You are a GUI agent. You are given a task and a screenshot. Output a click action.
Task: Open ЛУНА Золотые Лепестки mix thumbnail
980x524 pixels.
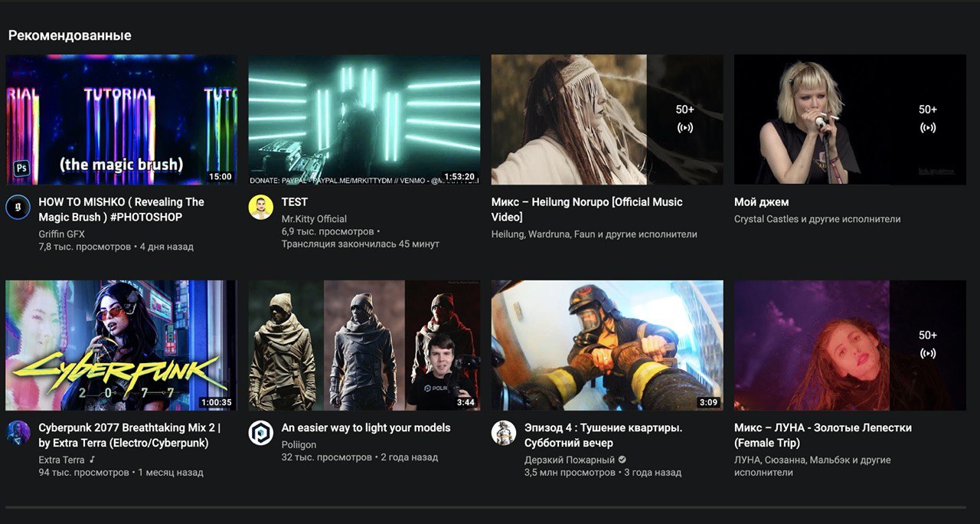pyautogui.click(x=849, y=346)
